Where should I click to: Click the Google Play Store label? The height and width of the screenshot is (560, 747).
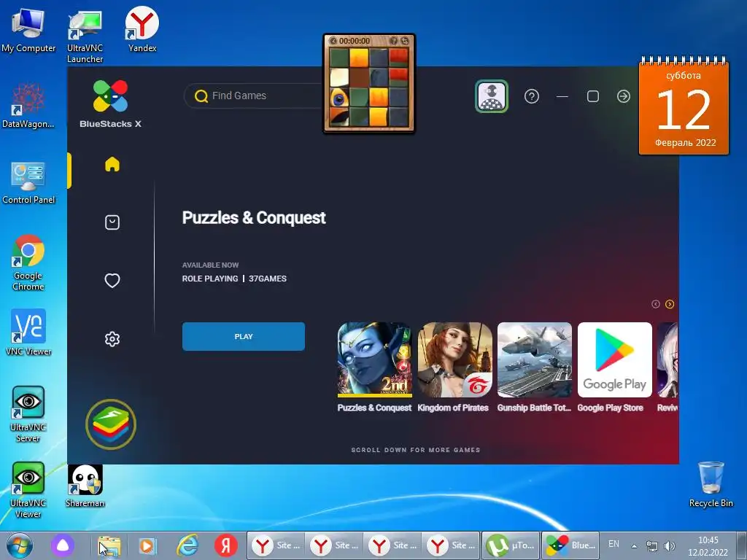(x=611, y=408)
